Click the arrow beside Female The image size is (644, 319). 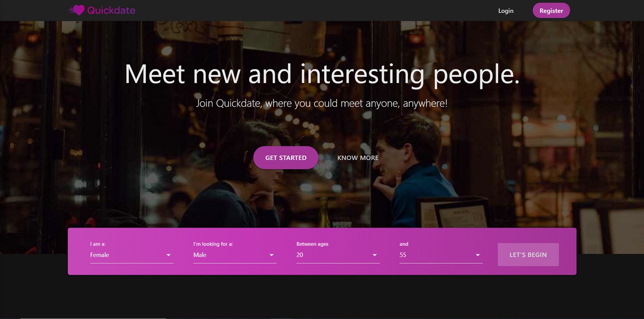pos(169,255)
